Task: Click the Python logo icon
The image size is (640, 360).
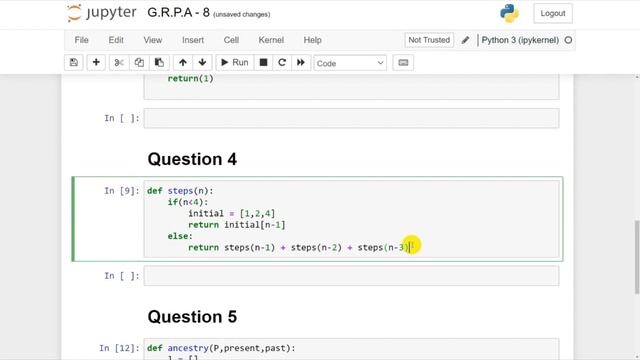Action: point(509,13)
